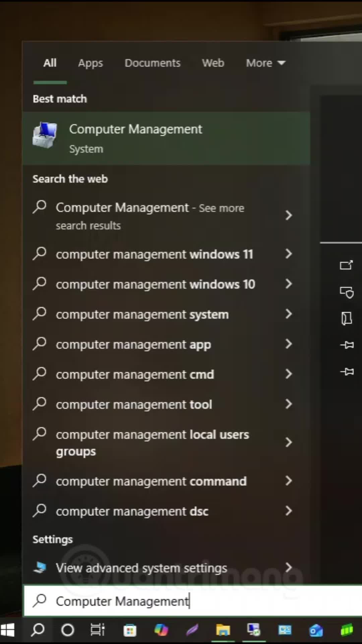Expand chevron for computer management command
362x644 pixels.
[289, 481]
